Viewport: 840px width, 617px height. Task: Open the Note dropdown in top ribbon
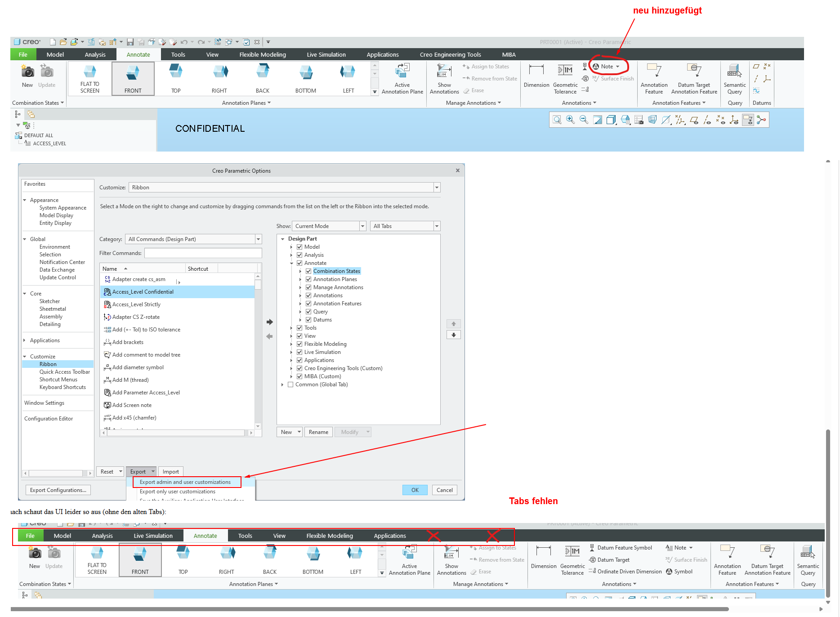coord(618,67)
